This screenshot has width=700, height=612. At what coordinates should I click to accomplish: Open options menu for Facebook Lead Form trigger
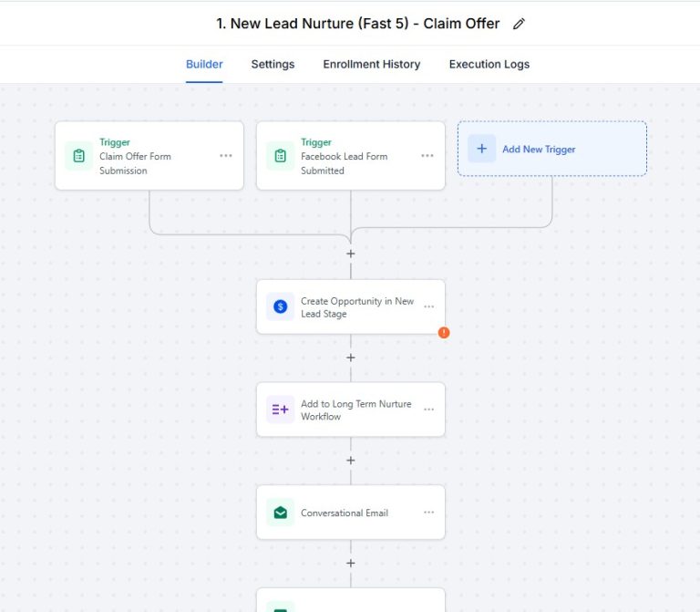427,156
